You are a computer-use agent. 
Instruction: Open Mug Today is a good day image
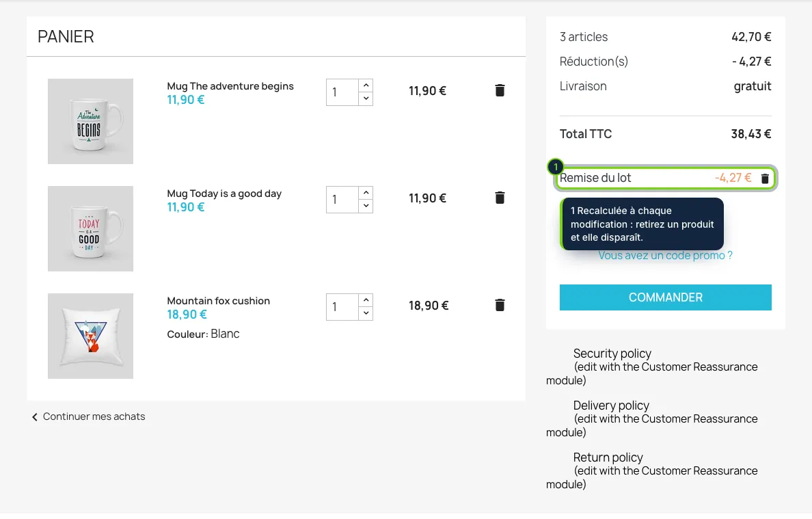coord(91,228)
